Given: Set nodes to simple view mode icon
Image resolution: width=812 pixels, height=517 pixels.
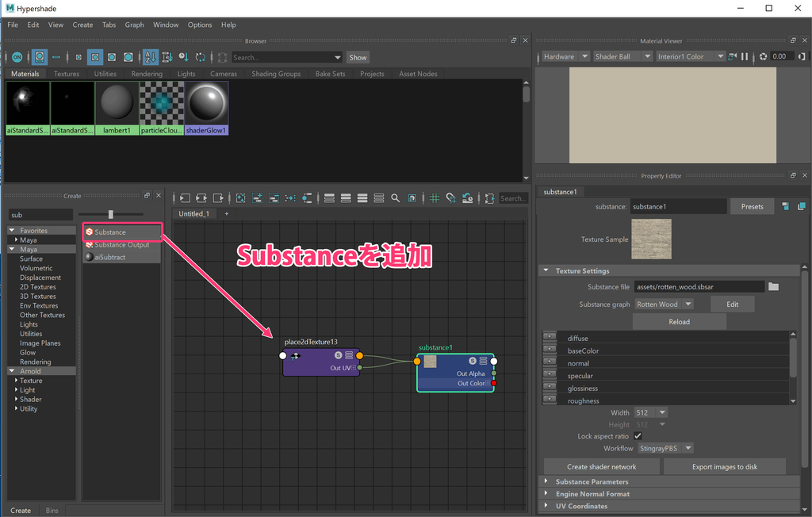Looking at the screenshot, I should click(329, 198).
